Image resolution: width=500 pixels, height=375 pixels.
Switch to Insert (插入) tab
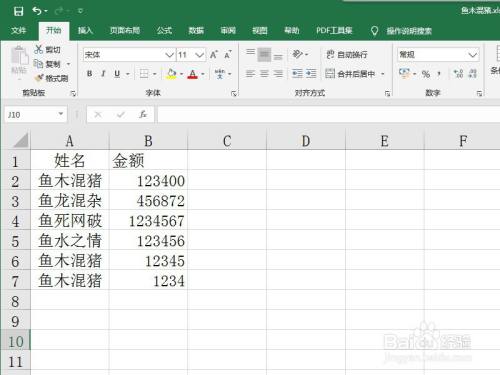pos(85,31)
